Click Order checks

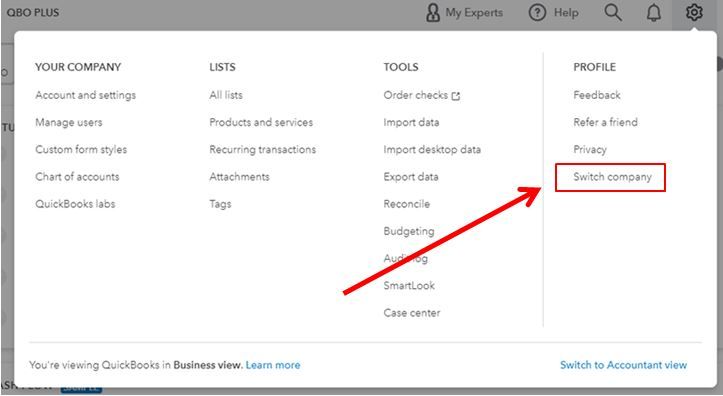coord(415,95)
